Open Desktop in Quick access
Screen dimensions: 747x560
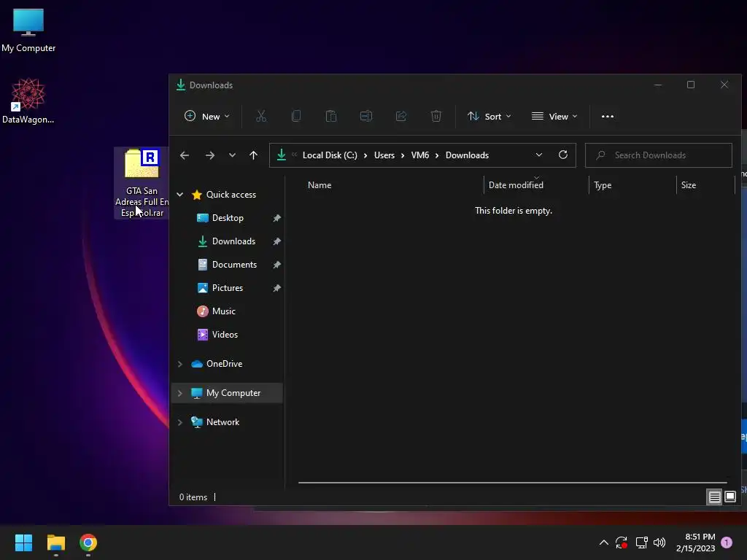coord(228,218)
